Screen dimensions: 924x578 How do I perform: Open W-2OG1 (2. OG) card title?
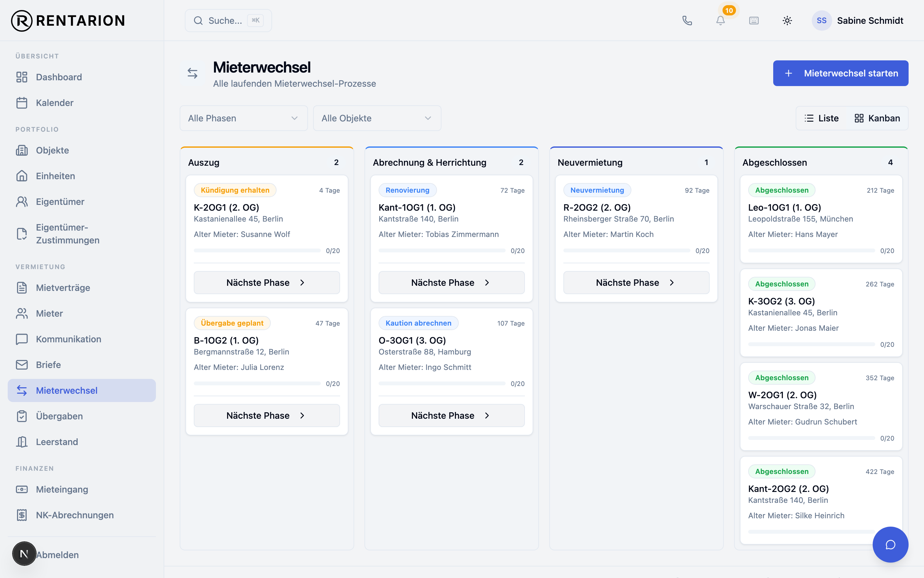coord(782,395)
